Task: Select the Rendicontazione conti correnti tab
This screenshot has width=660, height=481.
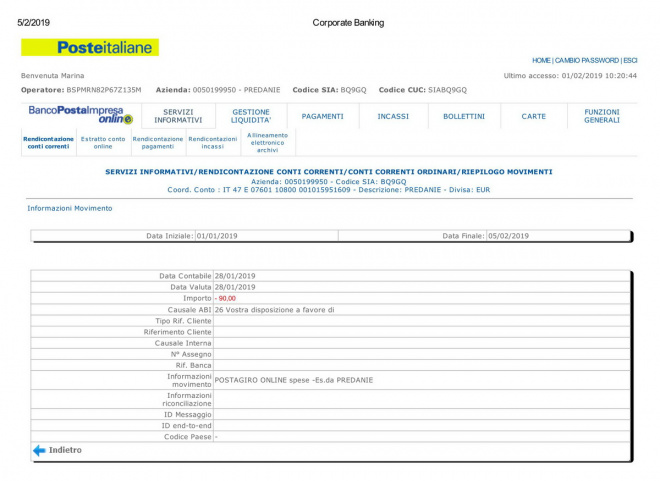Action: tap(48, 143)
